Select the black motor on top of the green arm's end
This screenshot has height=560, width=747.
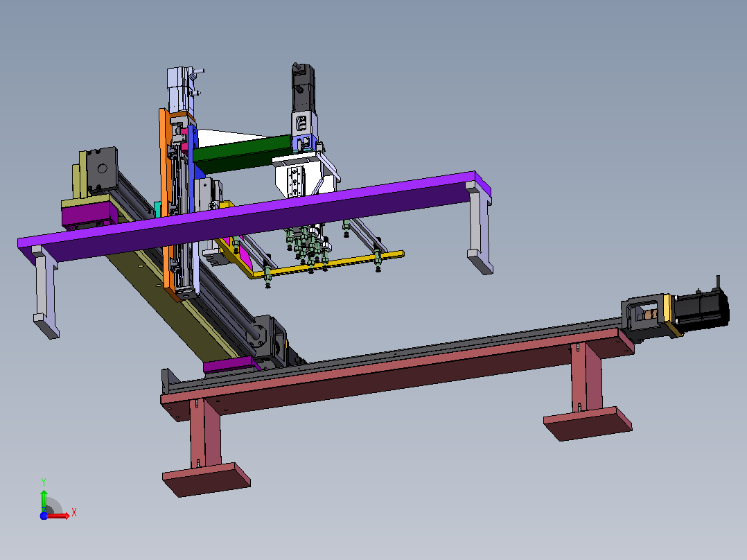303,88
